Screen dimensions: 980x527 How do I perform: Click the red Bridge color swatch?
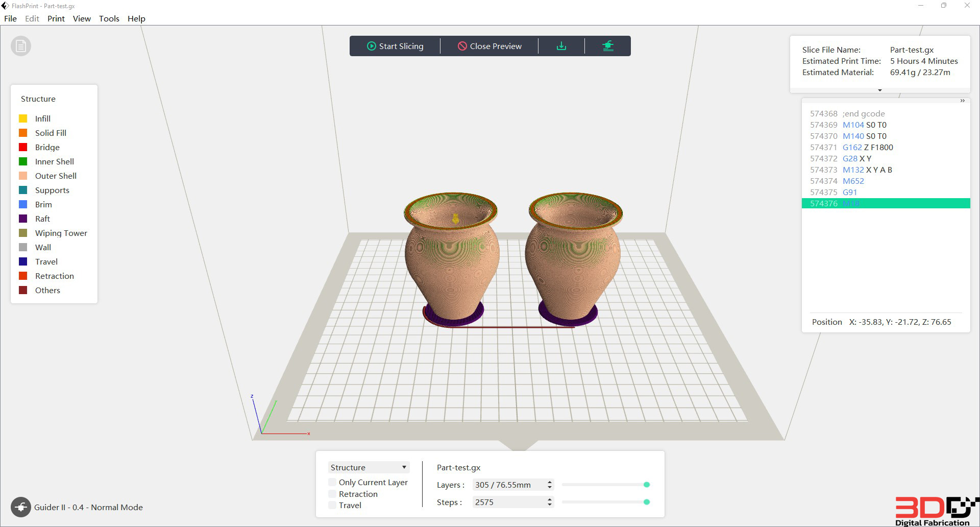pyautogui.click(x=23, y=147)
